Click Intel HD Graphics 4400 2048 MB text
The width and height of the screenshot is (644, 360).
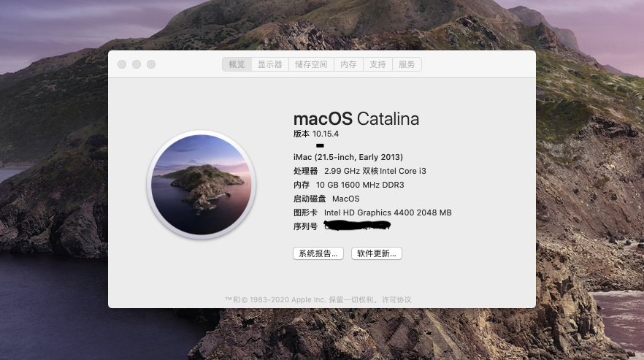pos(388,212)
